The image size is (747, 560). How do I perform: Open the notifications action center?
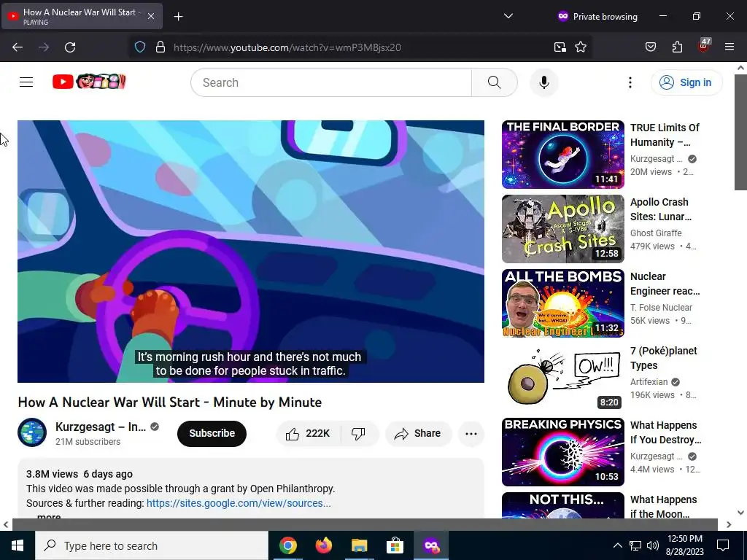tap(723, 545)
